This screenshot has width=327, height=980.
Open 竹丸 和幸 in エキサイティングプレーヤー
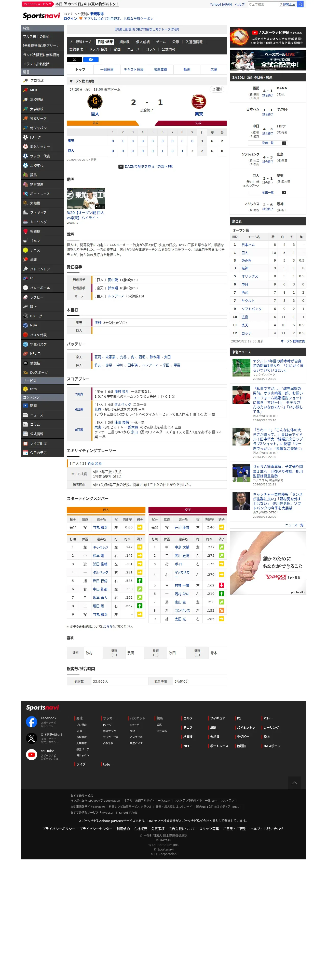pos(95,464)
